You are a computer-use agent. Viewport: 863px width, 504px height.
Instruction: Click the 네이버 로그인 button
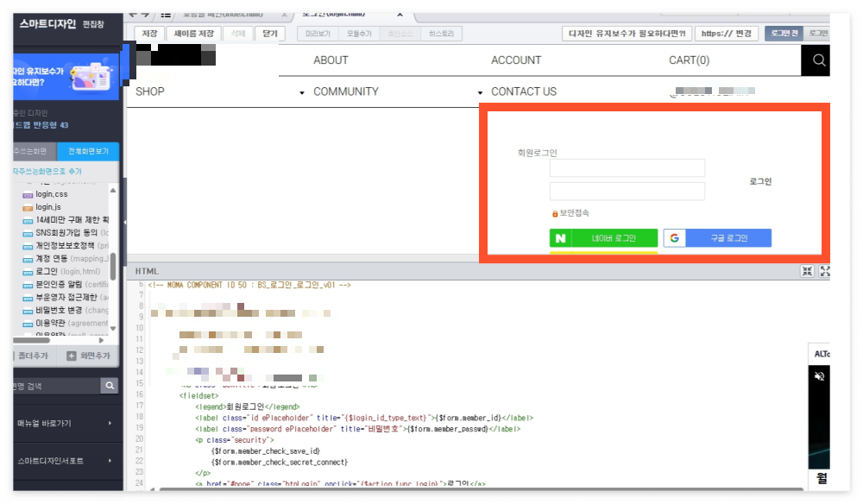(603, 238)
